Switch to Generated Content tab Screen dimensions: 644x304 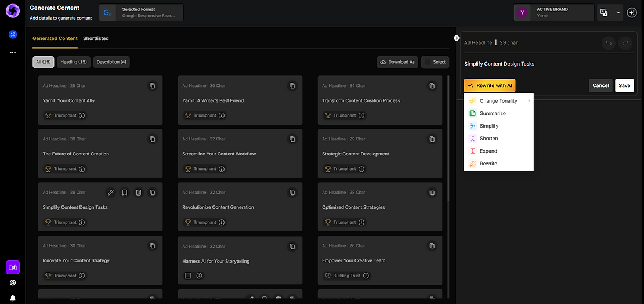click(x=55, y=38)
